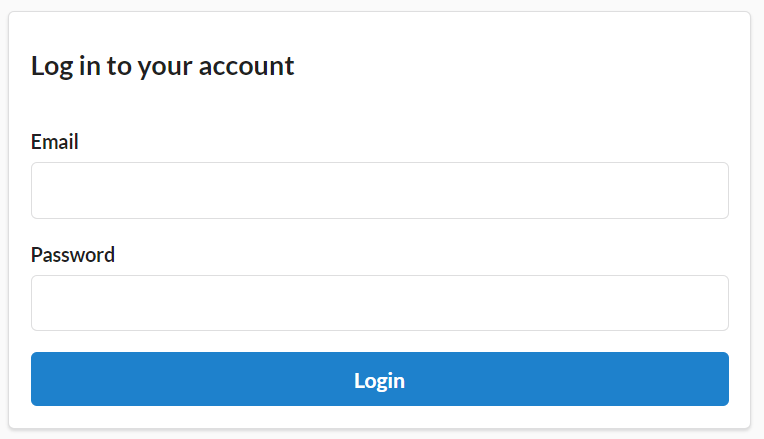Click the Email field label
This screenshot has height=439, width=764.
(x=55, y=142)
